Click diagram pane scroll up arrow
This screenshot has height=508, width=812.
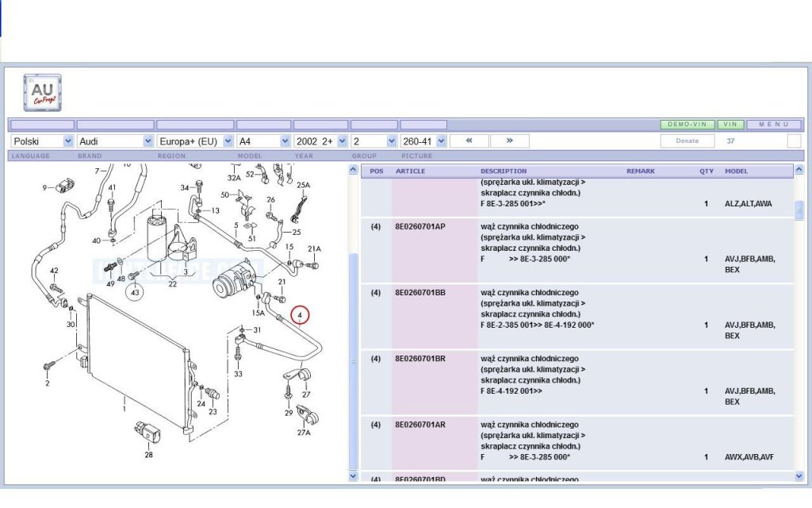point(353,170)
